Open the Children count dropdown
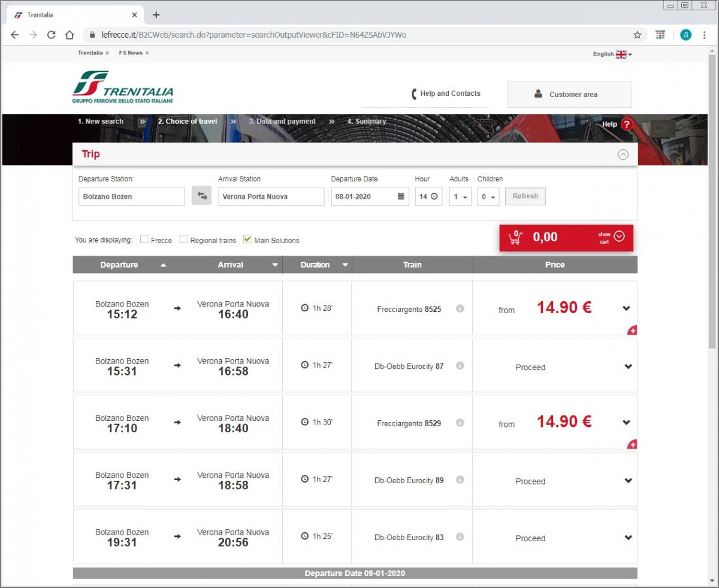The width and height of the screenshot is (719, 588). pos(488,196)
